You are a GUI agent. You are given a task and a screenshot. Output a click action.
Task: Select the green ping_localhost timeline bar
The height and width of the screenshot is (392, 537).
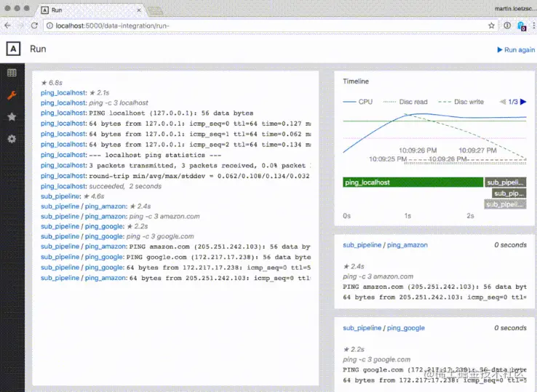[x=413, y=183]
